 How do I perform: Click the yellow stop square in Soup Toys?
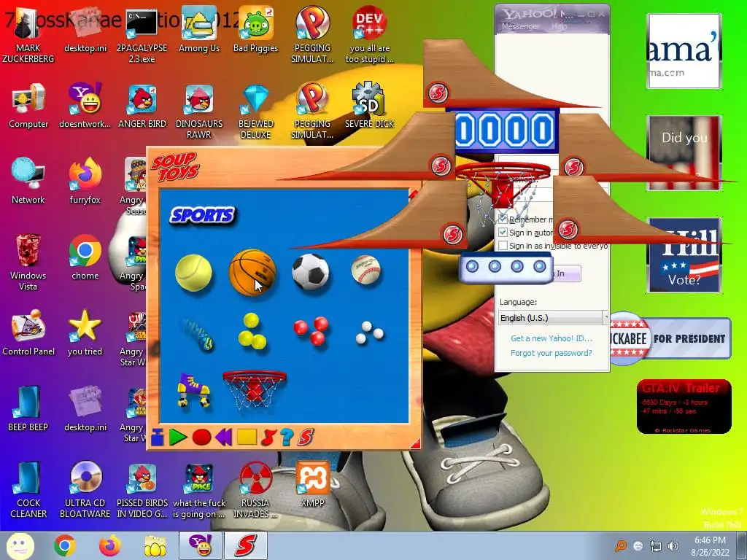click(247, 437)
